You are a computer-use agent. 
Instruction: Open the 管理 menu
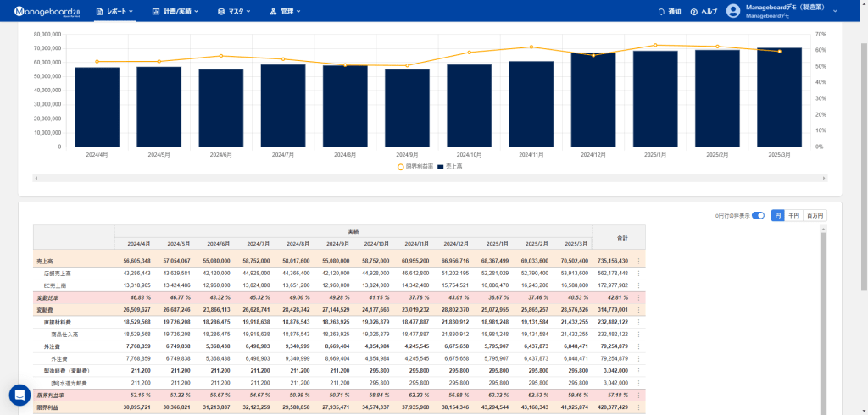tap(286, 12)
